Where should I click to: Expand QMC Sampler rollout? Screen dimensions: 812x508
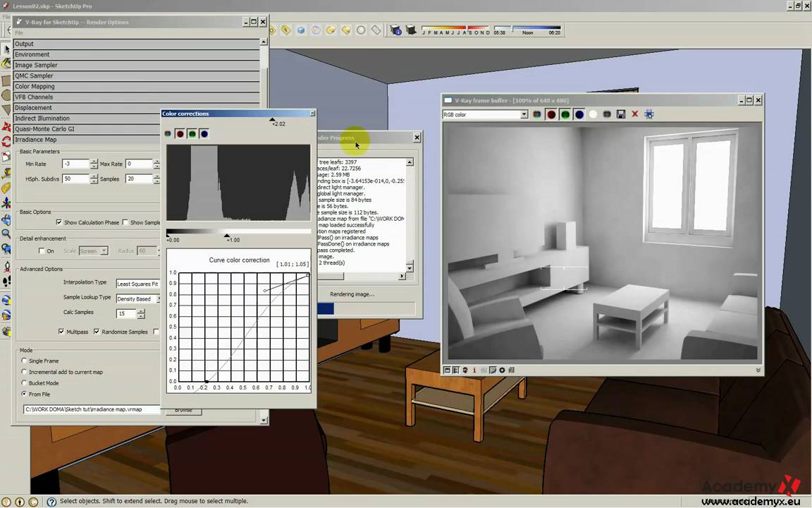(x=137, y=75)
